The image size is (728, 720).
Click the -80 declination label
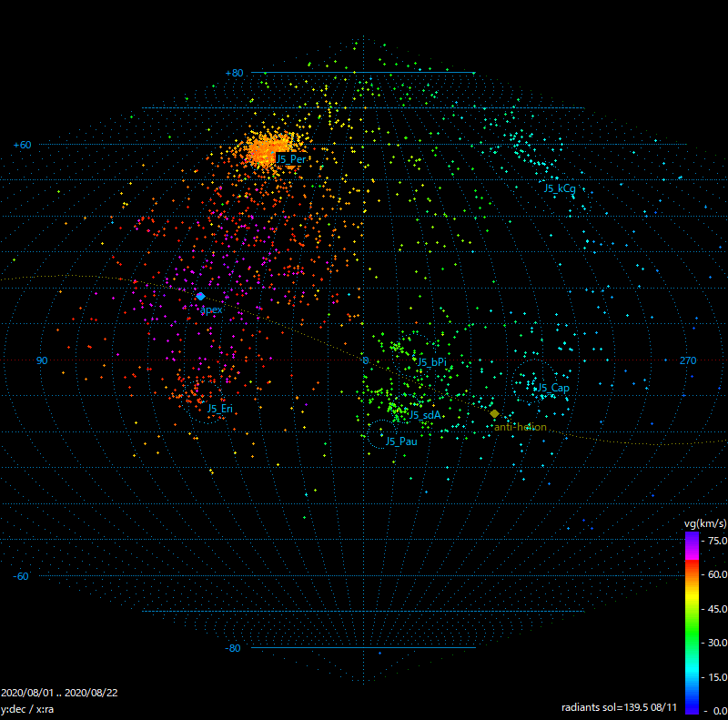click(233, 648)
